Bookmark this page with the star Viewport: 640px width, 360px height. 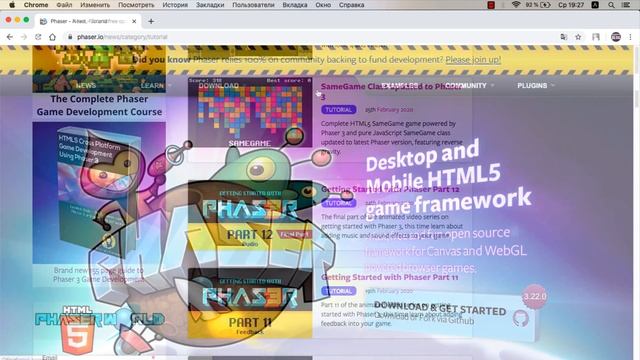coord(578,37)
